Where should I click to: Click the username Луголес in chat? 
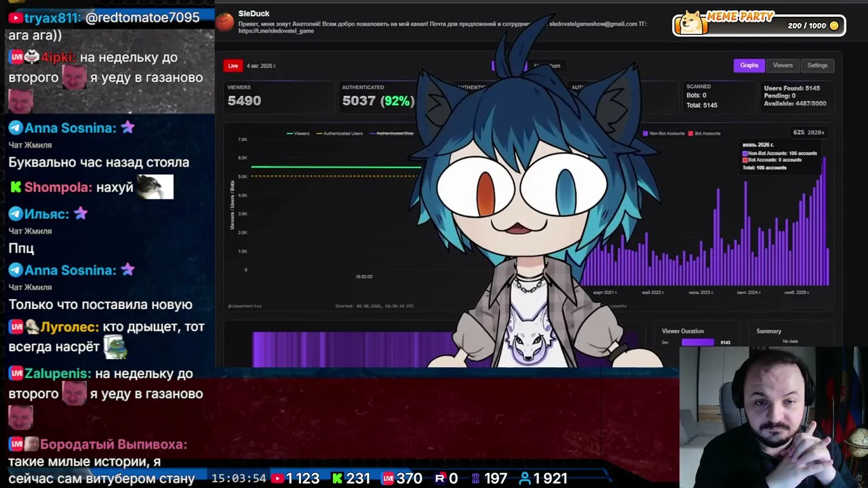coord(70,327)
